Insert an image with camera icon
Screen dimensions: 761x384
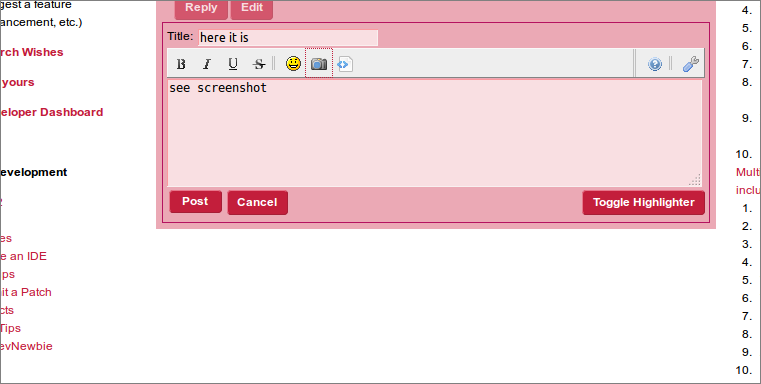click(319, 64)
